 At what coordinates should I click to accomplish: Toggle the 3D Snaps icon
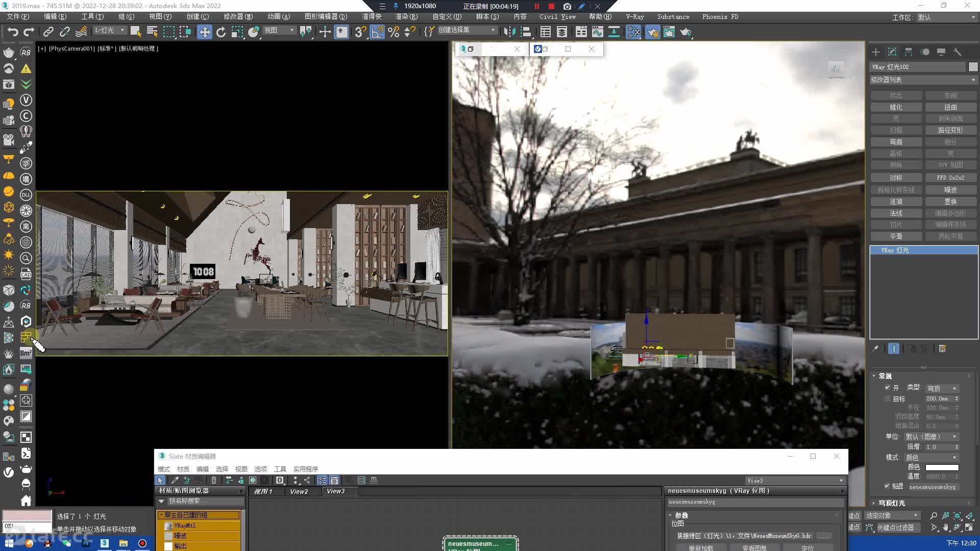click(x=360, y=32)
